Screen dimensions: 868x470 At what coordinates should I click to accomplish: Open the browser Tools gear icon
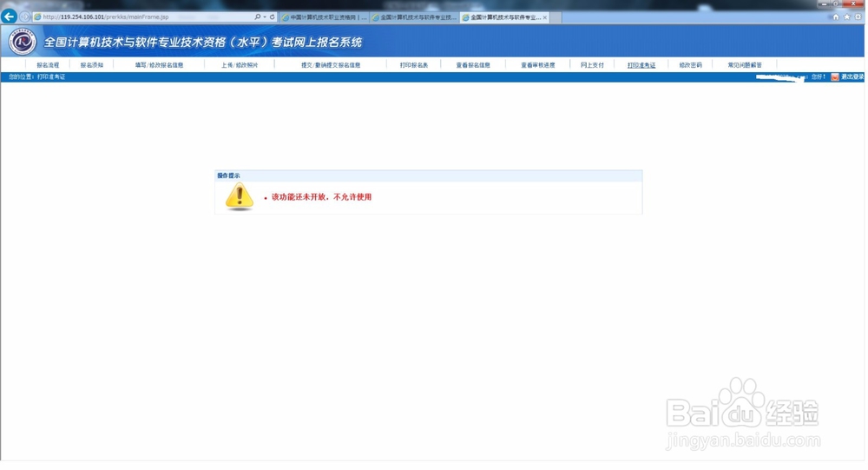(858, 17)
